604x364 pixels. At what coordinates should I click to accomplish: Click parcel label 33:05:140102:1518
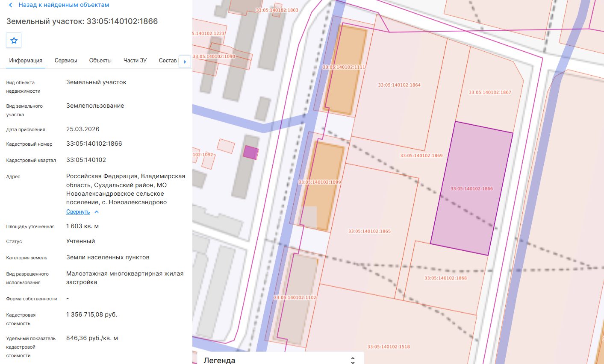(389, 346)
